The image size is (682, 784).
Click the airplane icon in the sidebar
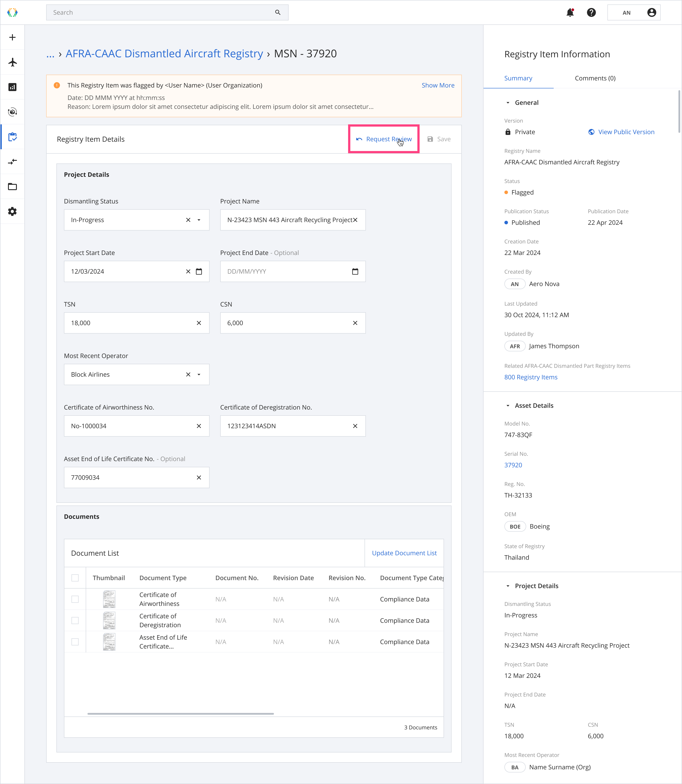coord(13,62)
